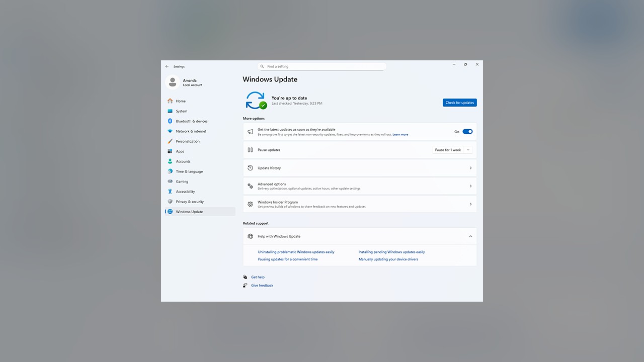The width and height of the screenshot is (644, 362).
Task: Click the Pause updates row label
Action: tap(269, 150)
